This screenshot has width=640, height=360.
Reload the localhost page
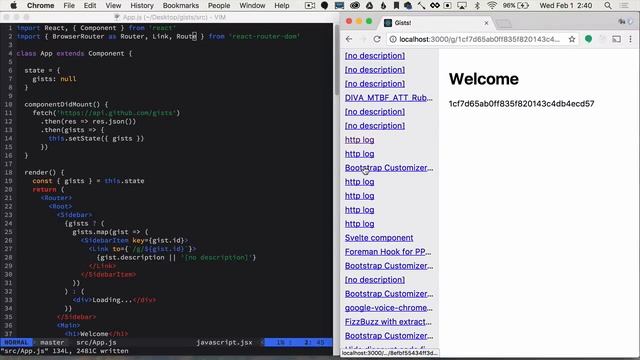point(377,39)
